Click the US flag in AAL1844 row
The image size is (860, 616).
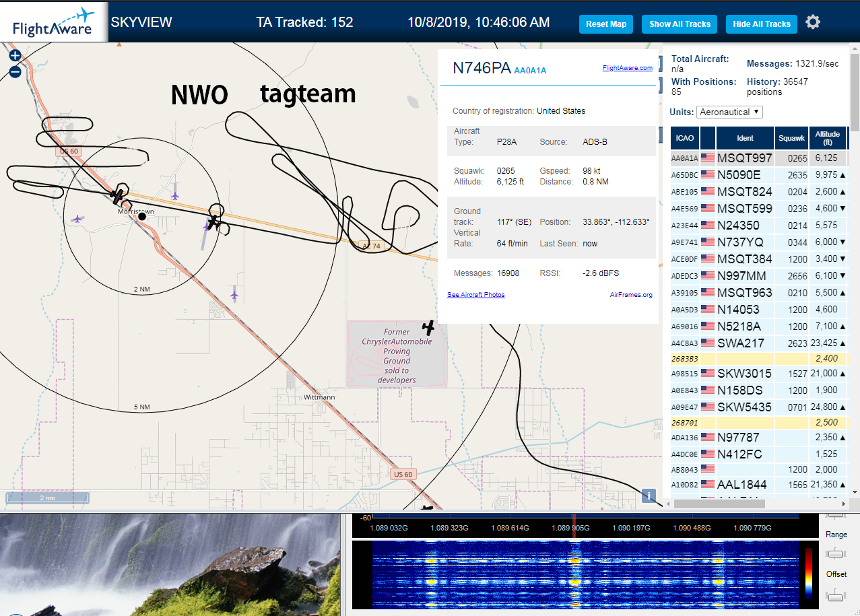(x=708, y=484)
